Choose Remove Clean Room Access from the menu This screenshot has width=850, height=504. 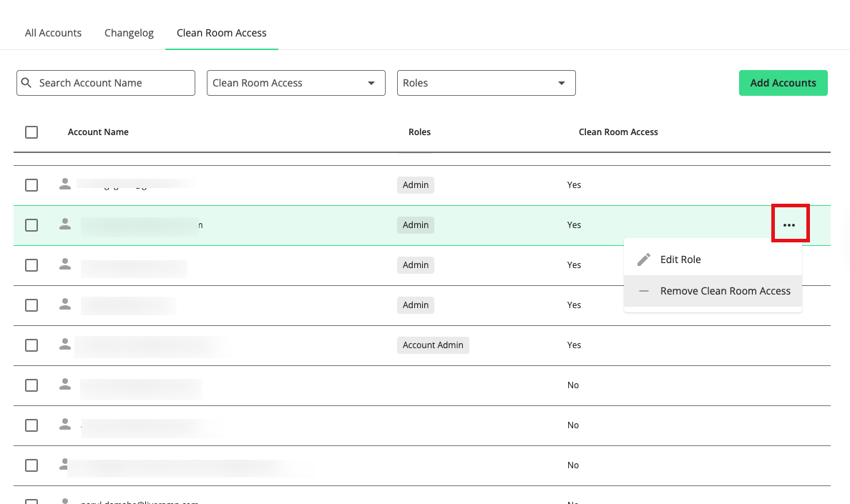point(725,292)
